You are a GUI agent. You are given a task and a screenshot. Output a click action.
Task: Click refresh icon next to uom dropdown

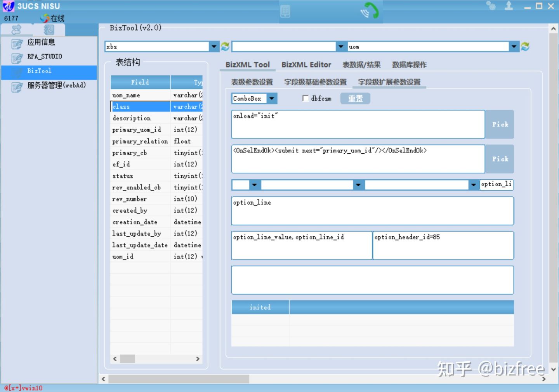525,47
